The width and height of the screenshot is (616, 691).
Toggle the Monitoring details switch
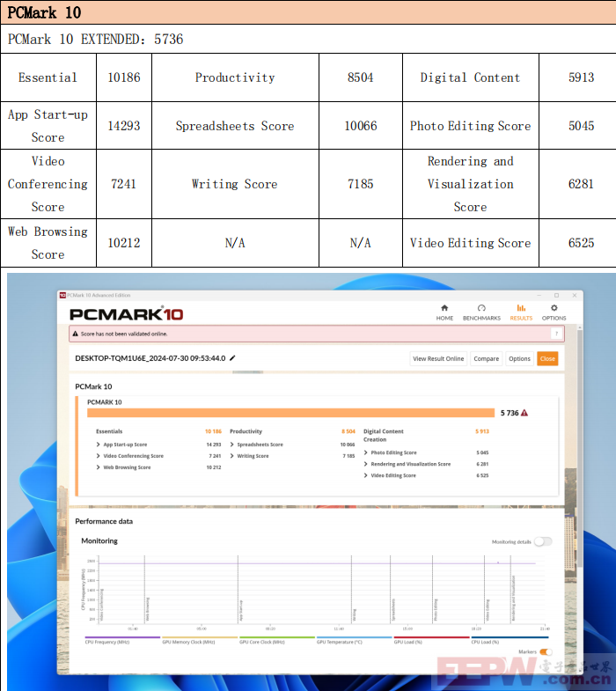(x=543, y=541)
